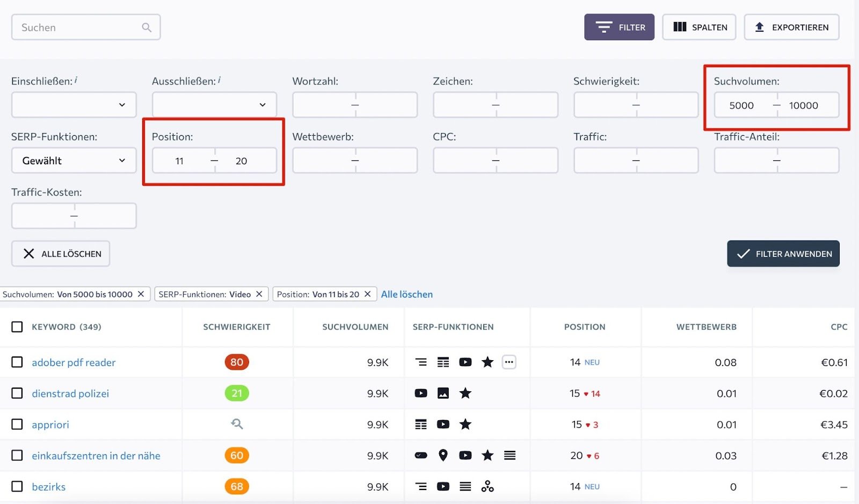This screenshot has width=859, height=504.
Task: Click Wortzahl minimum input
Action: click(324, 105)
